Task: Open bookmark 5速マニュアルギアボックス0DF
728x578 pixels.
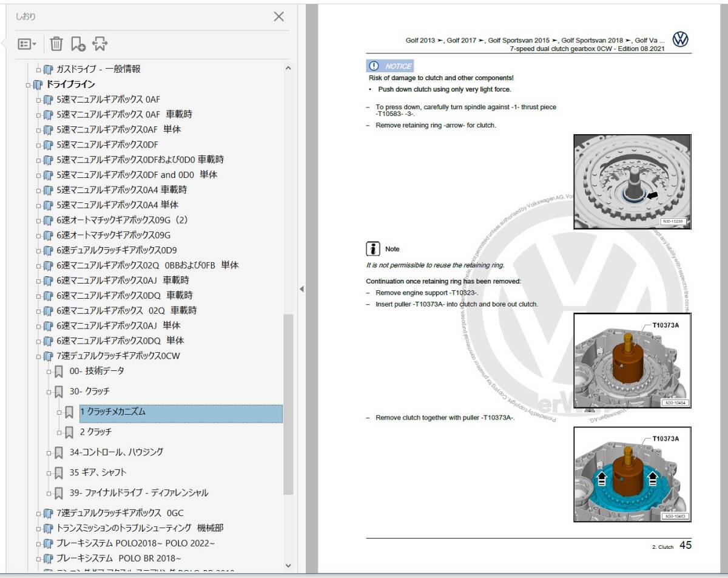Action: (x=107, y=144)
